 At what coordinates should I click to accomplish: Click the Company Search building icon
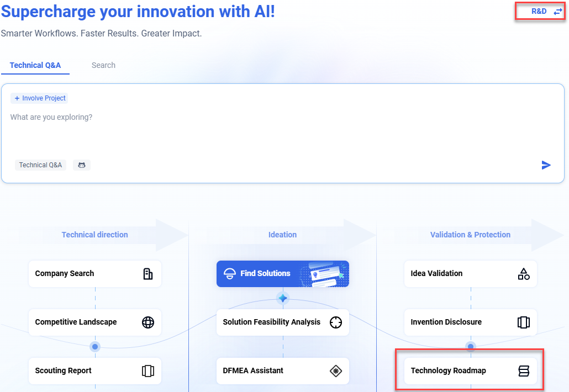[x=148, y=274]
